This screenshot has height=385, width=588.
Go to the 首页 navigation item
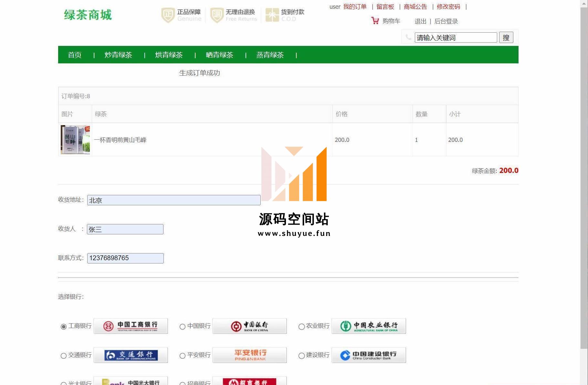click(x=75, y=55)
